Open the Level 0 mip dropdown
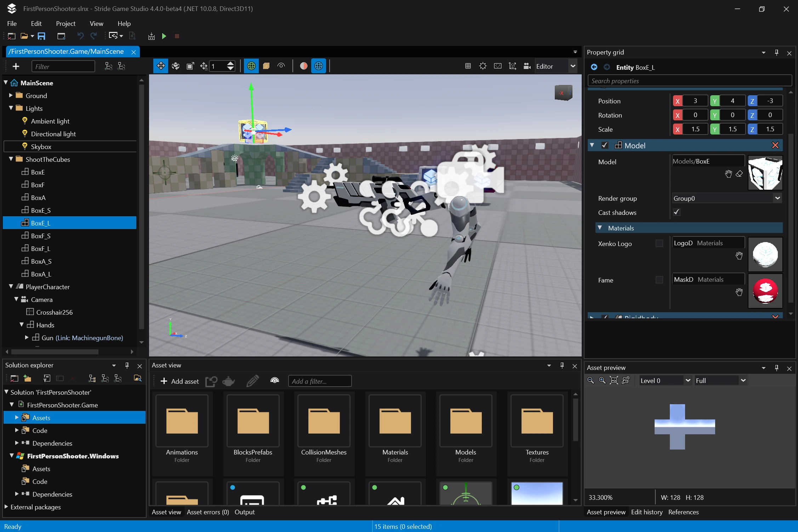 (x=665, y=381)
